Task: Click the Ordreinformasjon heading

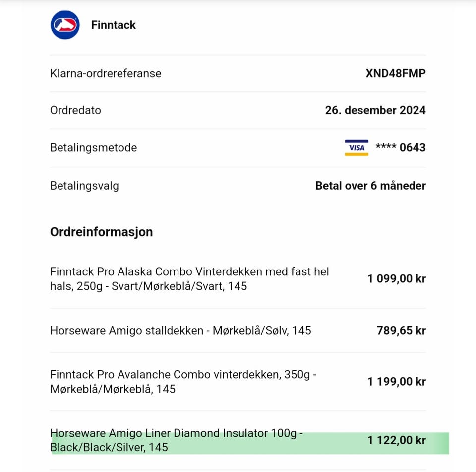Action: click(x=101, y=232)
